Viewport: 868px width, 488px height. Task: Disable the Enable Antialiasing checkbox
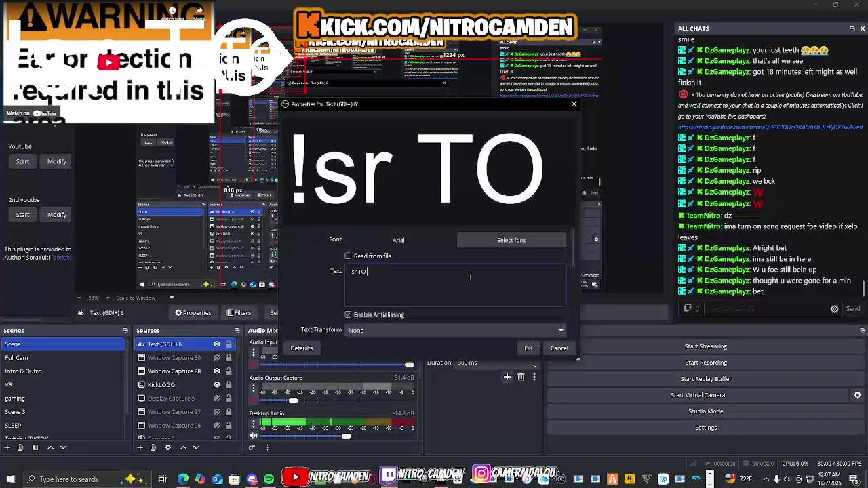pyautogui.click(x=349, y=314)
